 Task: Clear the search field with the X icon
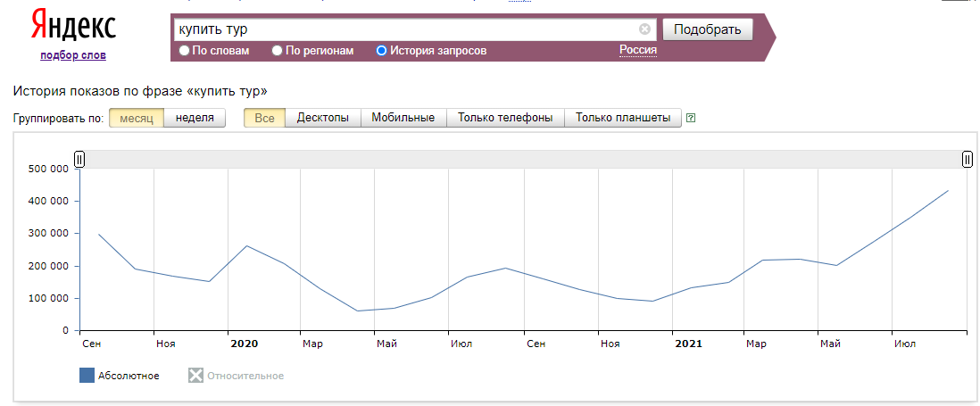click(644, 29)
